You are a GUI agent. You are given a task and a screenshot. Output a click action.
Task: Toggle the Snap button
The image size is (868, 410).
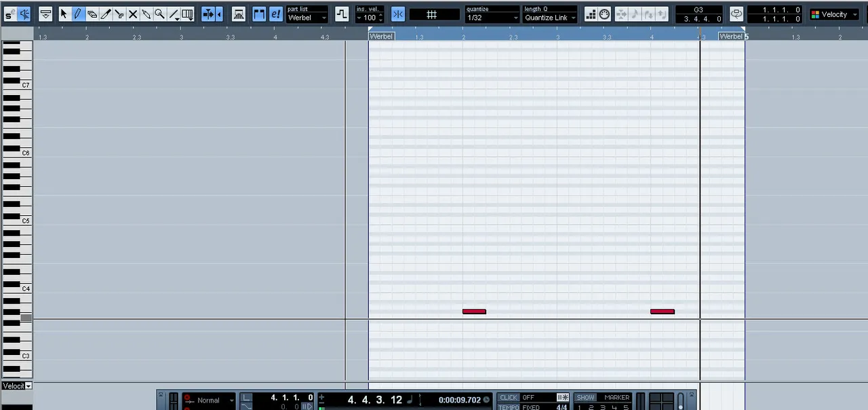coord(398,14)
